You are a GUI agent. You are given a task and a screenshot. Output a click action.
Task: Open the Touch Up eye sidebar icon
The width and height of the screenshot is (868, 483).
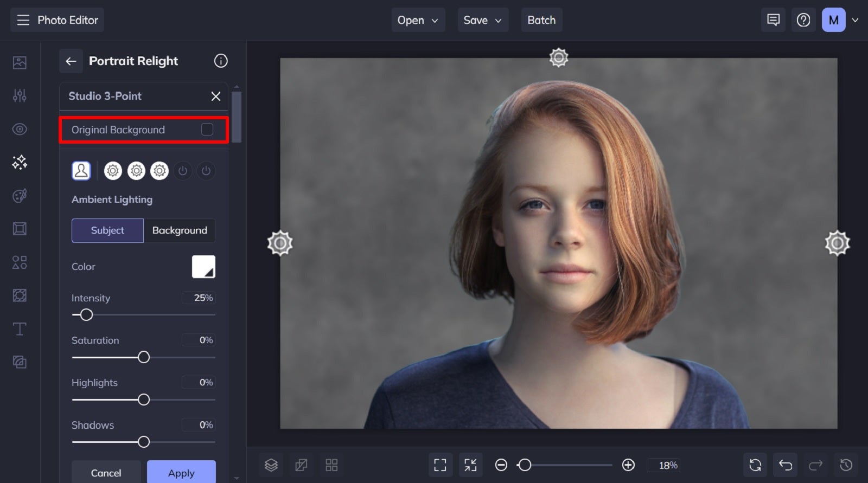[20, 129]
